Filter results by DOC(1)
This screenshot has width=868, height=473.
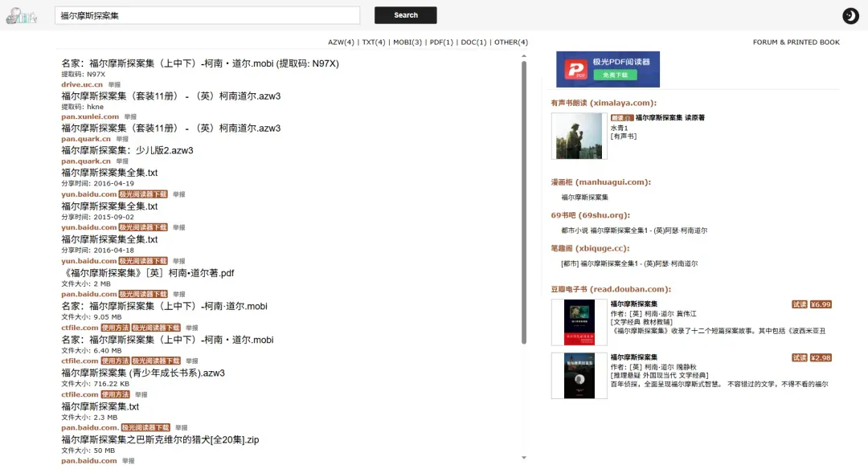[474, 42]
